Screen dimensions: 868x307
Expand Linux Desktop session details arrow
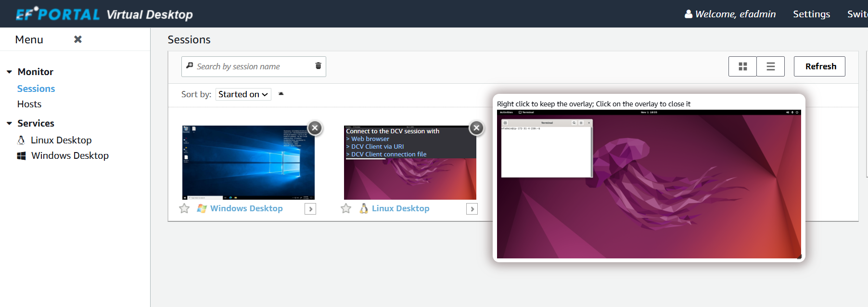(x=472, y=209)
